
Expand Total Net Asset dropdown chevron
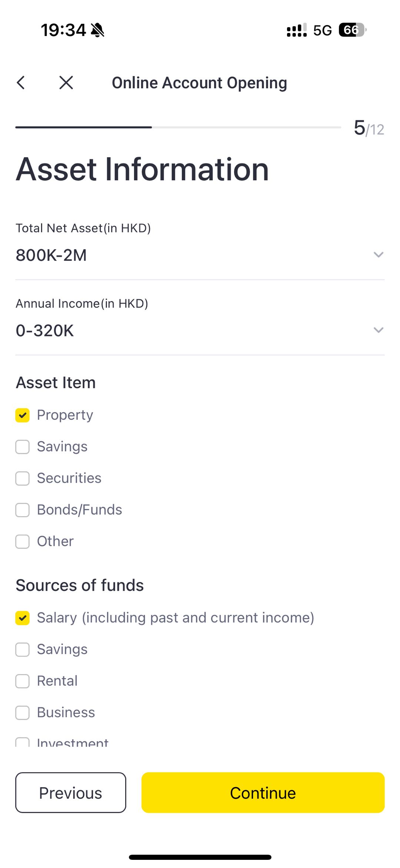378,255
